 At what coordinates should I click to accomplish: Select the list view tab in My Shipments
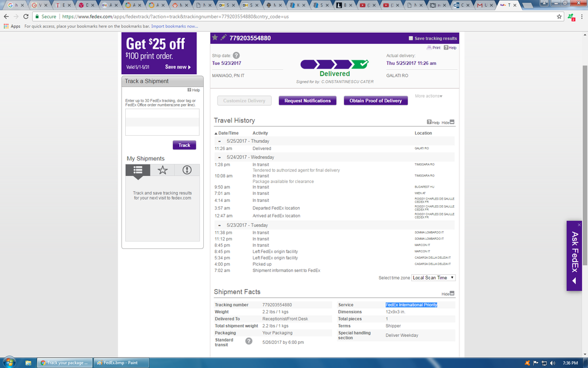(x=138, y=170)
